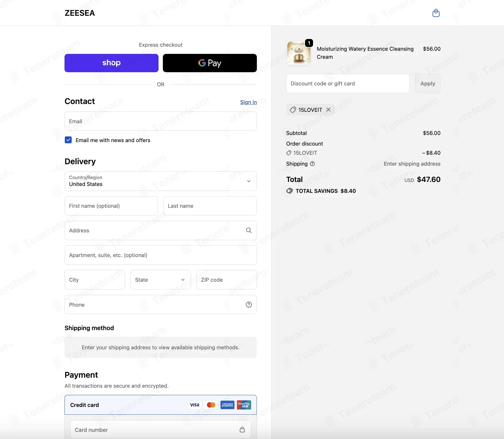
Task: Click the American Express logo
Action: tap(228, 405)
